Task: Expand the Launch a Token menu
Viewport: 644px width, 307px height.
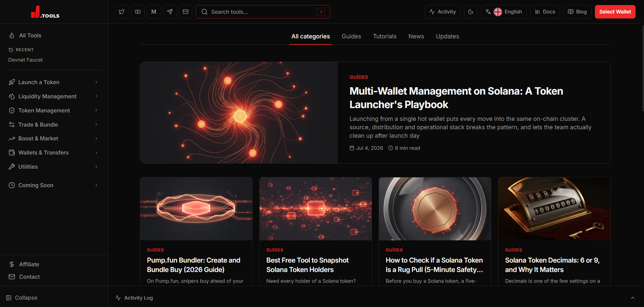Action: (54, 82)
